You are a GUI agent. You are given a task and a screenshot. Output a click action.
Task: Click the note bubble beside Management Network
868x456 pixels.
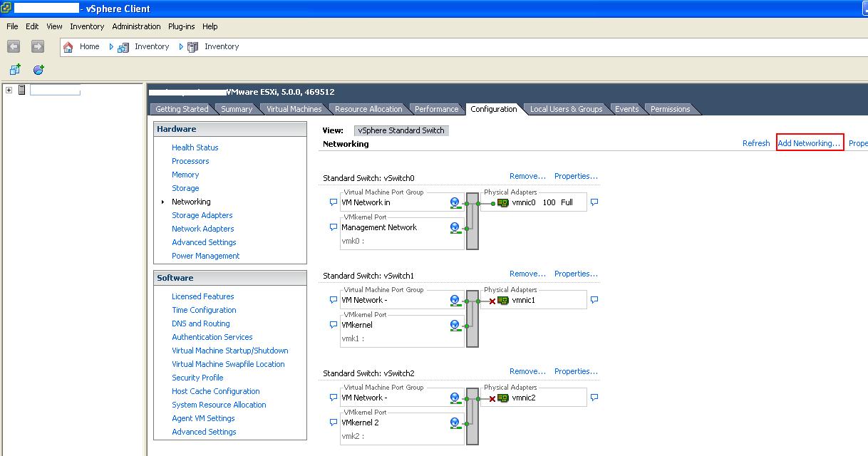(x=332, y=227)
